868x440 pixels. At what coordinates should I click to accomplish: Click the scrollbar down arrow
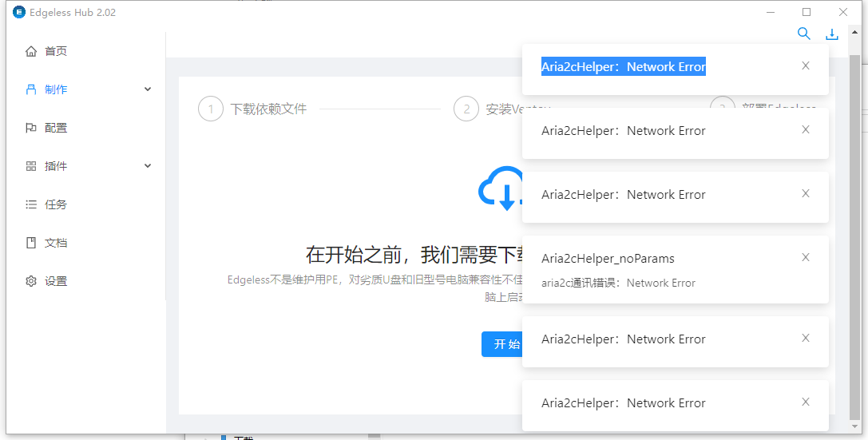[x=855, y=426]
